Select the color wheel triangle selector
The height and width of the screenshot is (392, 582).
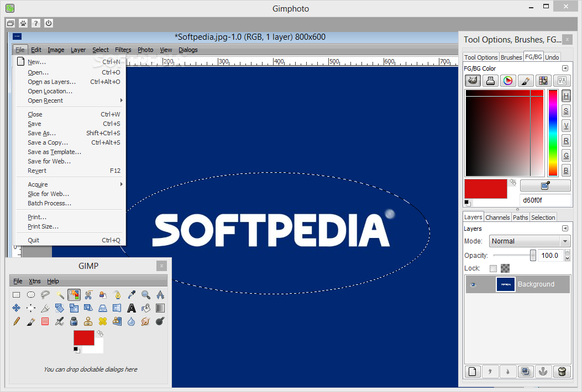click(508, 81)
